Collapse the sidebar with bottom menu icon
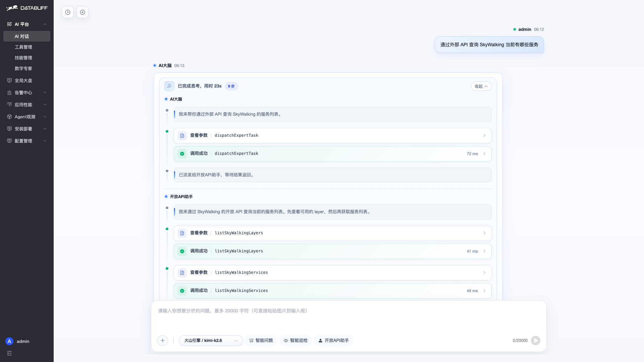644x362 pixels. [x=9, y=353]
